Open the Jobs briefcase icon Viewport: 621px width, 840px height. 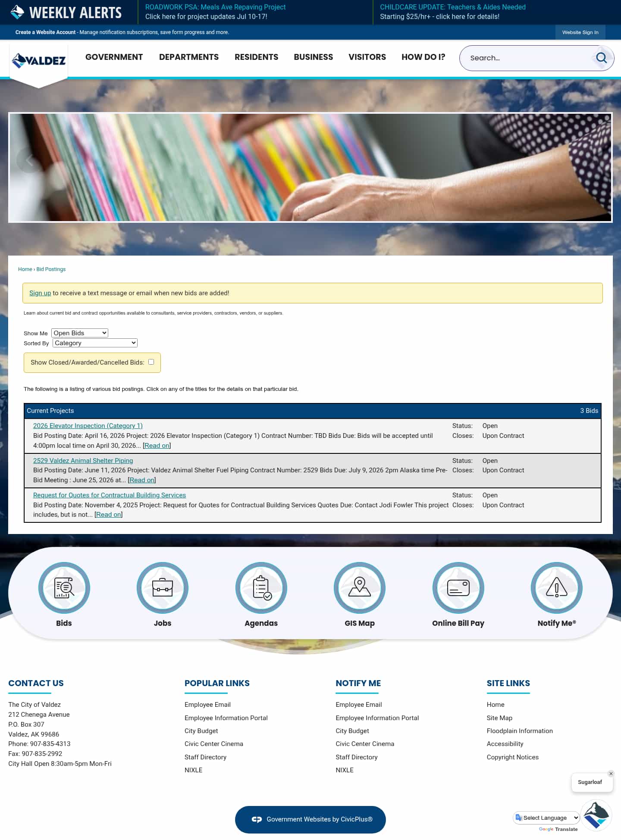163,587
